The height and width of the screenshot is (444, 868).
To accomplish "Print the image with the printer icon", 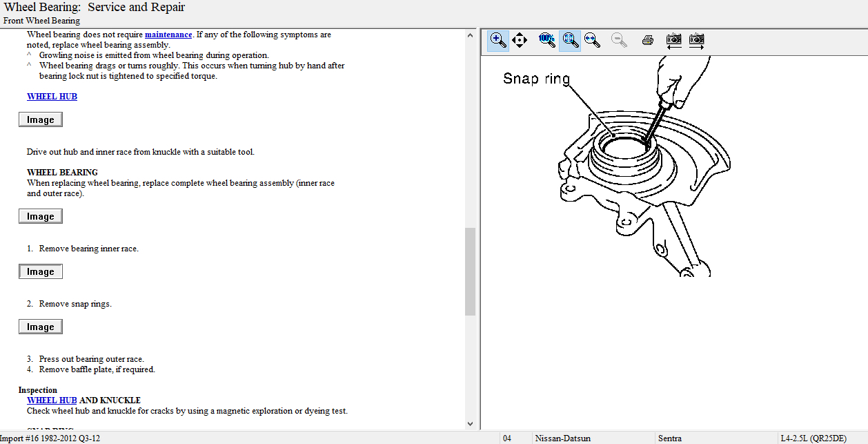I will 647,40.
